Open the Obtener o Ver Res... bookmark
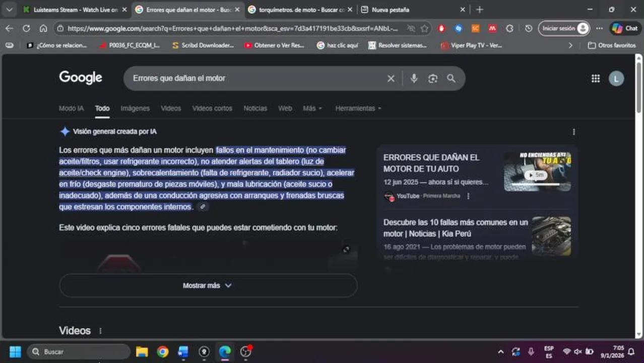The height and width of the screenshot is (363, 644). (x=275, y=45)
